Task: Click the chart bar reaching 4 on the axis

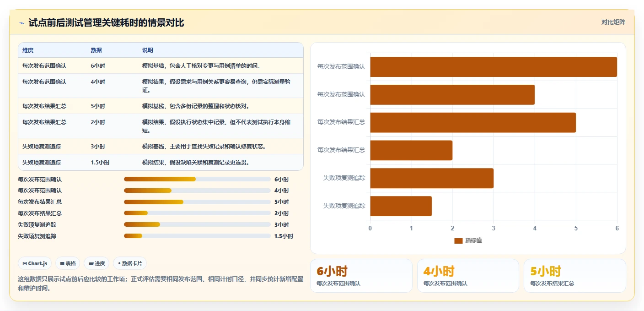Action: [452, 95]
